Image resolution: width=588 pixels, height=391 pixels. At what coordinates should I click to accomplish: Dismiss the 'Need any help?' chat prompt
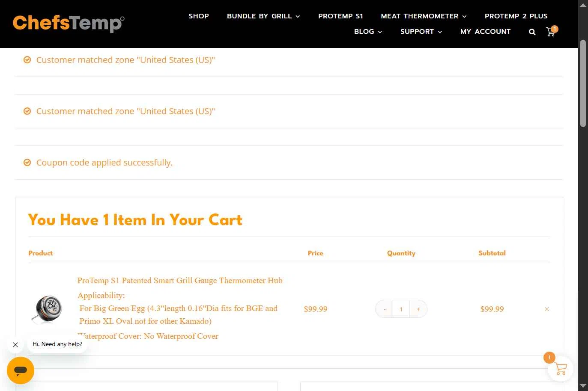point(15,344)
